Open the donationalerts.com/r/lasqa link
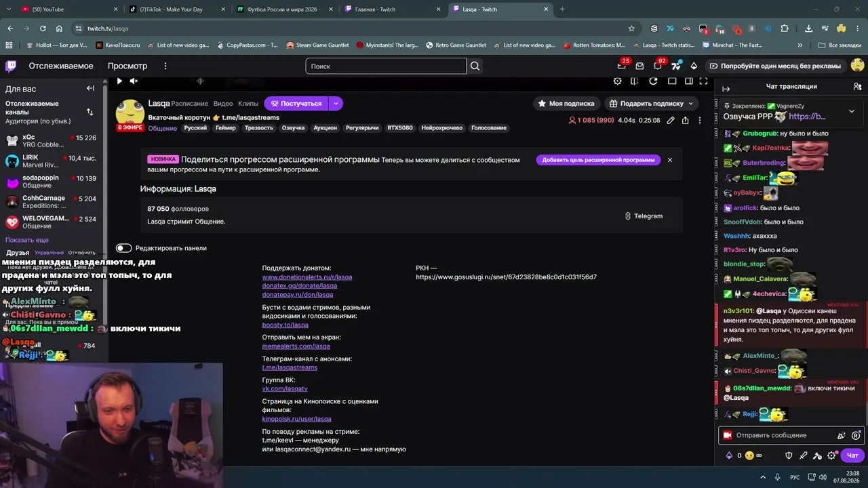The height and width of the screenshot is (488, 868). tap(307, 277)
